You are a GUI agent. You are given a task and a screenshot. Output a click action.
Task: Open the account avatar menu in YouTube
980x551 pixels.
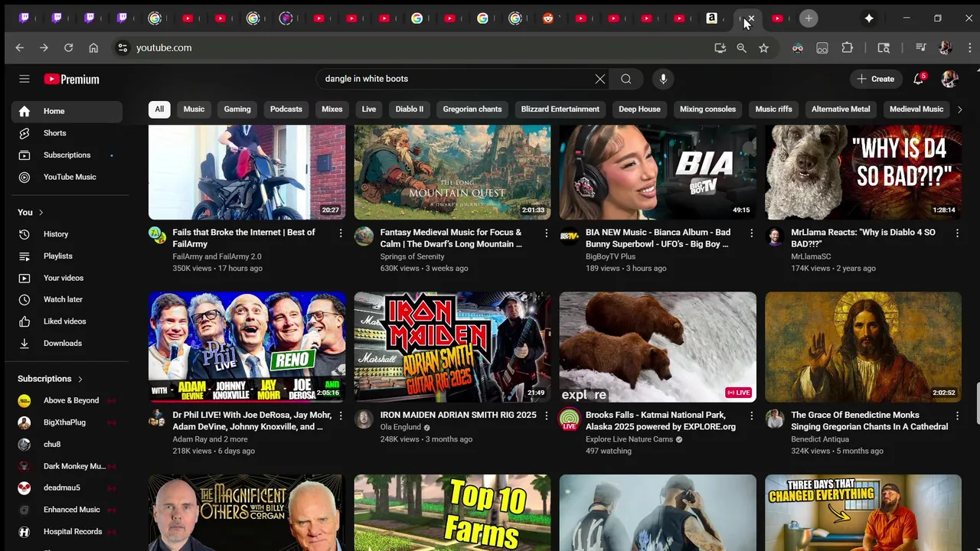[949, 79]
